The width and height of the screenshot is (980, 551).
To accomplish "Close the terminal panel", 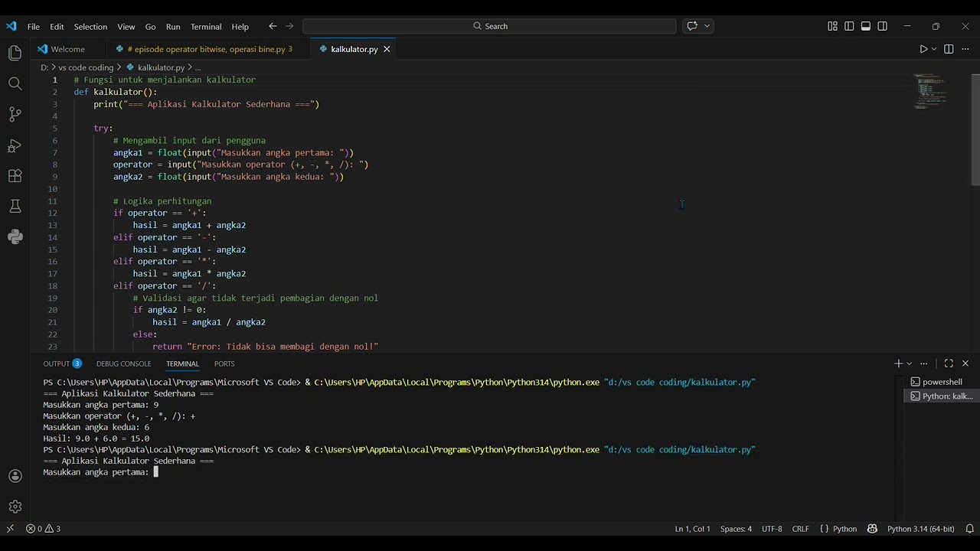I will tap(965, 364).
